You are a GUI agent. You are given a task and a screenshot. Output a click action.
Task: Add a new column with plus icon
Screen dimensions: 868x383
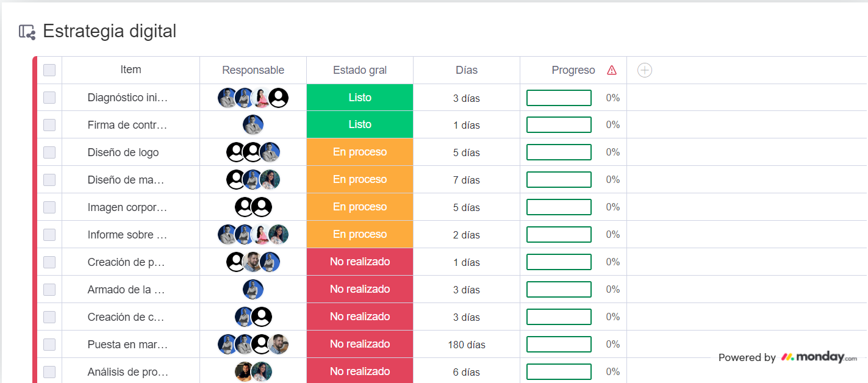tap(645, 70)
